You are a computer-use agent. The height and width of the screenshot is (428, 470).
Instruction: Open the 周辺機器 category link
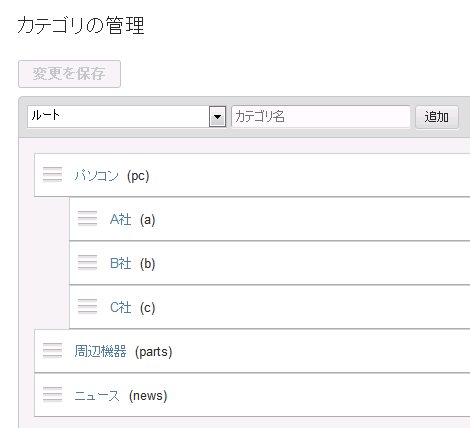pos(100,351)
